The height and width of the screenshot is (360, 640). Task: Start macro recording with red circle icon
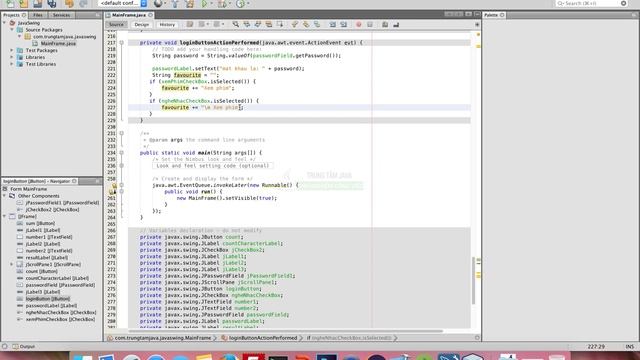359,24
